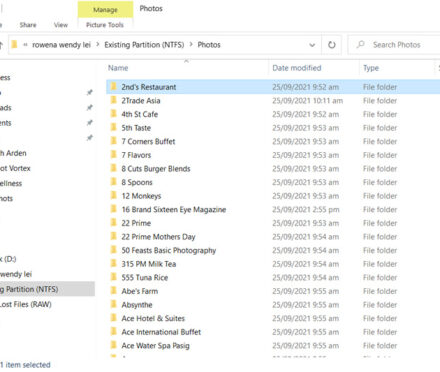Select folder icon of 5th Taste
Viewport: 440px width, 372px height.
tap(114, 128)
